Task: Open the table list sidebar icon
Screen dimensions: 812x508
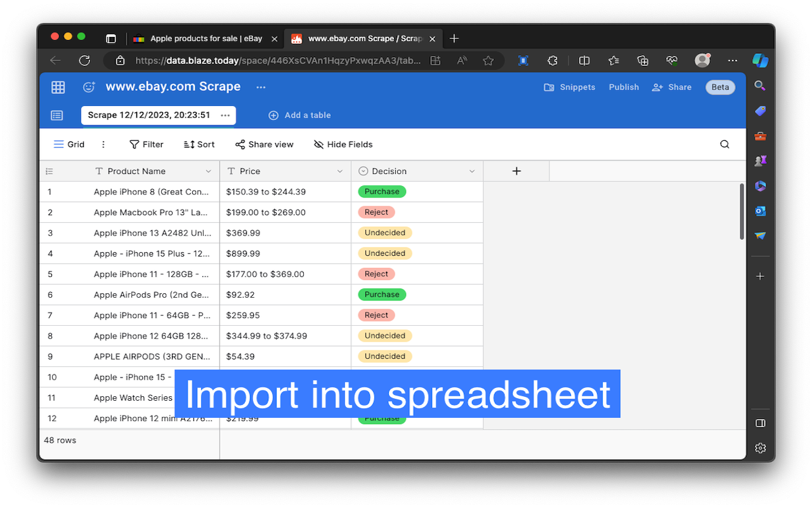Action: [x=57, y=115]
